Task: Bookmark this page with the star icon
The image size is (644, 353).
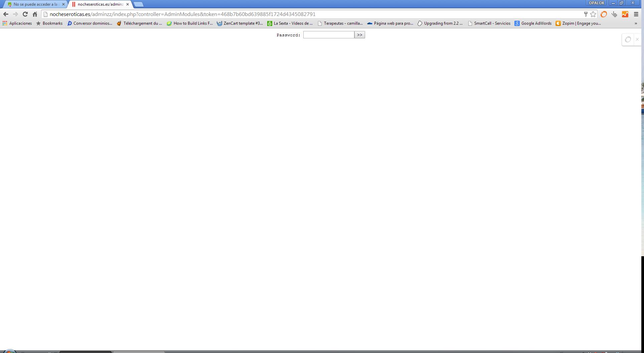Action: [593, 14]
